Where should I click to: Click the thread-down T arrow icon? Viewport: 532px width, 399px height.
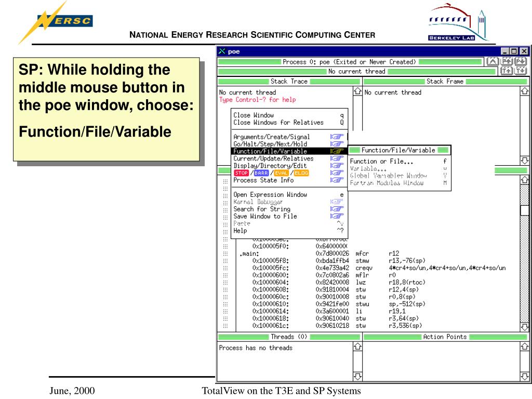coord(521,71)
